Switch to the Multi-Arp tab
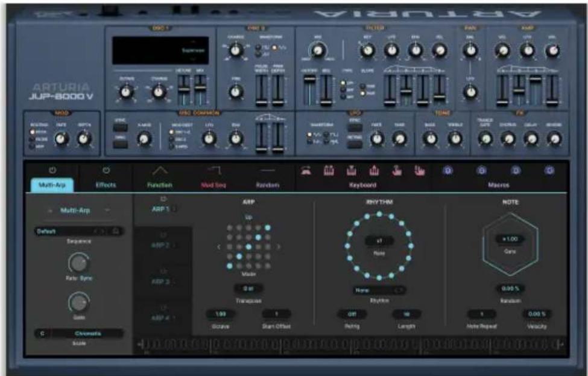This screenshot has width=588, height=376. (x=52, y=185)
